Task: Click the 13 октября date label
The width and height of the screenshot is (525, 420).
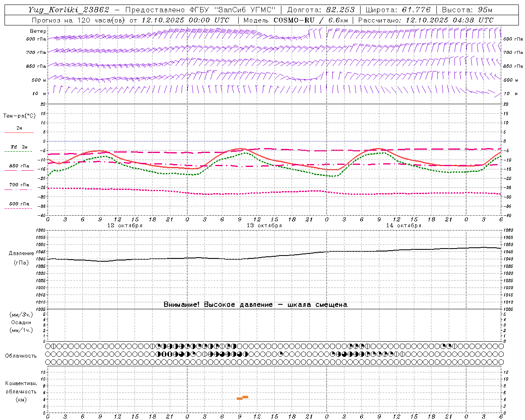Action: [x=264, y=226]
